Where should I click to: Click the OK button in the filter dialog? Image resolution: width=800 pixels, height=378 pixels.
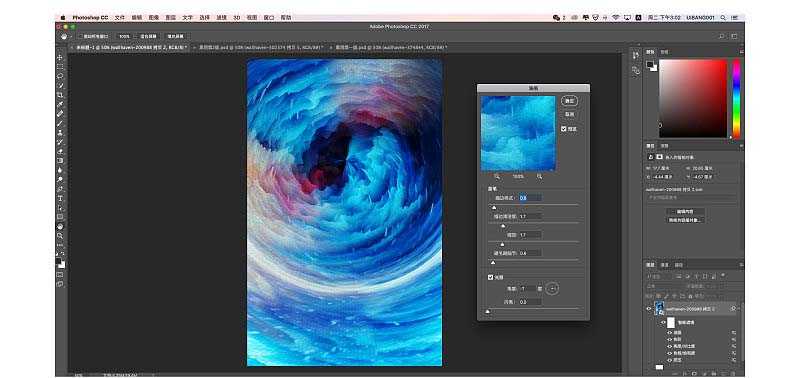tap(569, 100)
